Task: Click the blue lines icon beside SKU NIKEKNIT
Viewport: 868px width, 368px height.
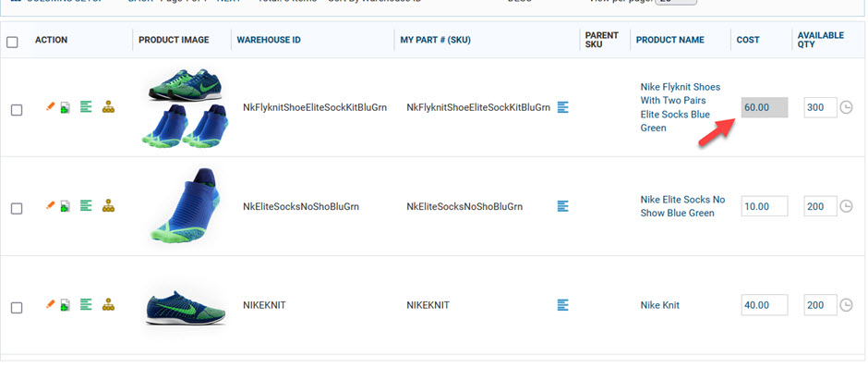Action: point(563,305)
